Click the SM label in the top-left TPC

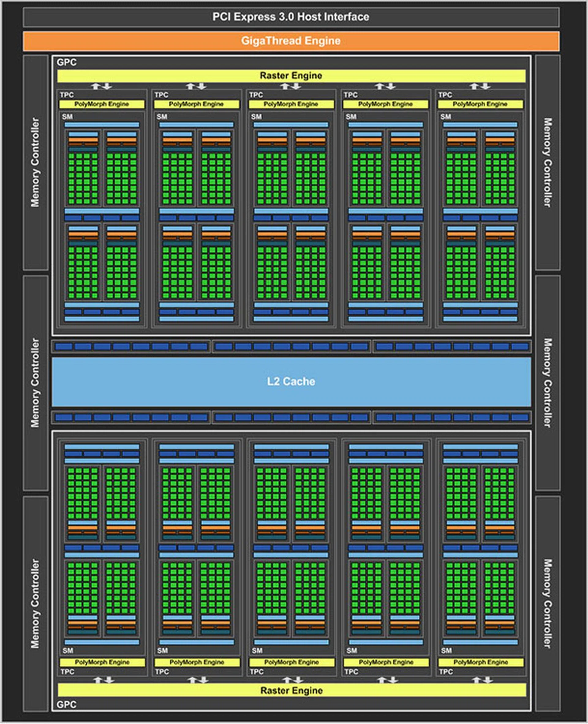[67, 116]
